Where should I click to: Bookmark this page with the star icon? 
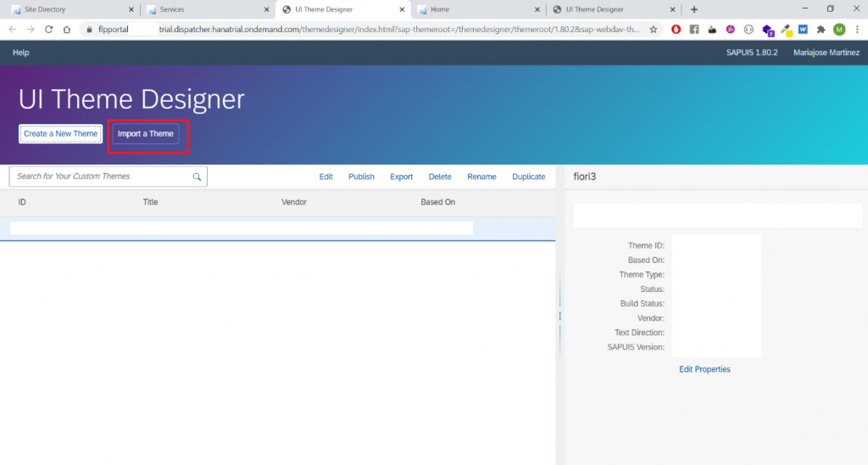654,30
